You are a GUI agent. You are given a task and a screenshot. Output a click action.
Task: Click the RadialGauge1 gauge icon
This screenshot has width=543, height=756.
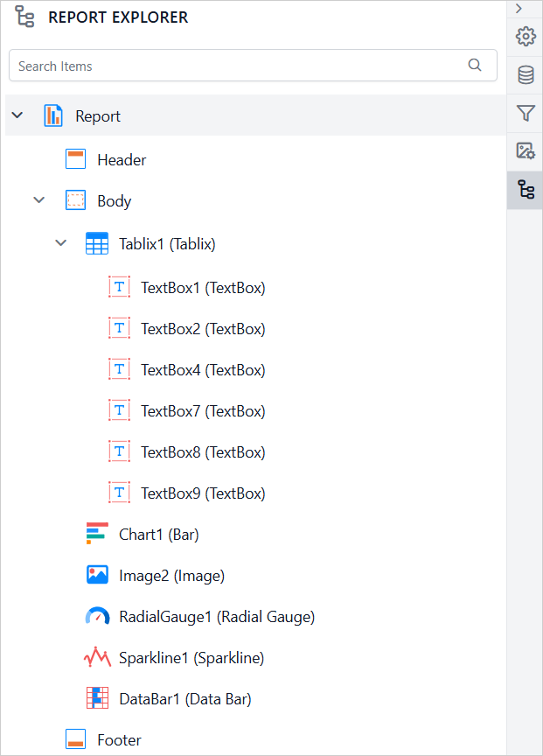point(97,616)
